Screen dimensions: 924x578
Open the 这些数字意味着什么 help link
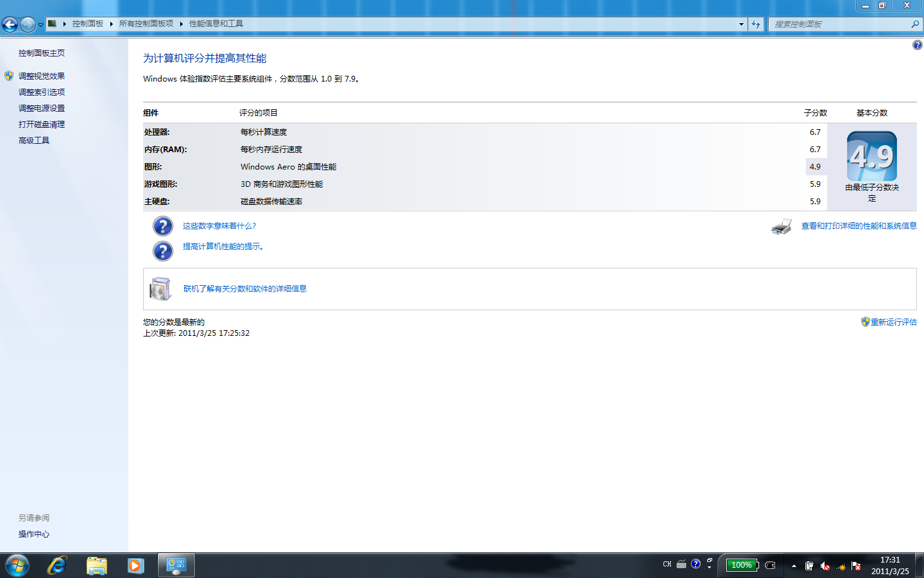219,226
